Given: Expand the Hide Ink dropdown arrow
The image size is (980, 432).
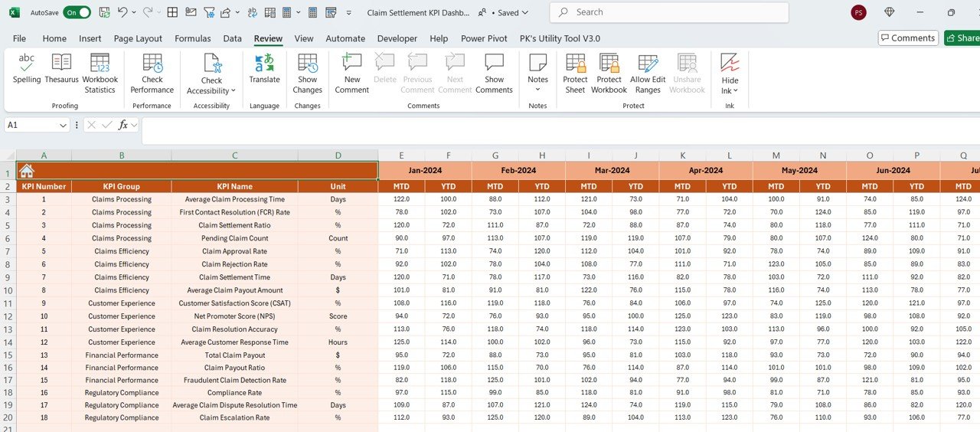Looking at the screenshot, I should tap(736, 91).
